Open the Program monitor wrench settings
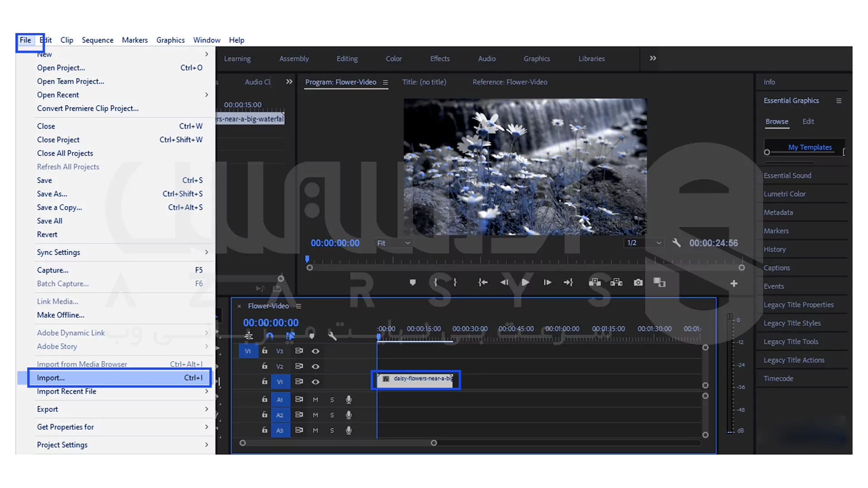 pos(676,243)
